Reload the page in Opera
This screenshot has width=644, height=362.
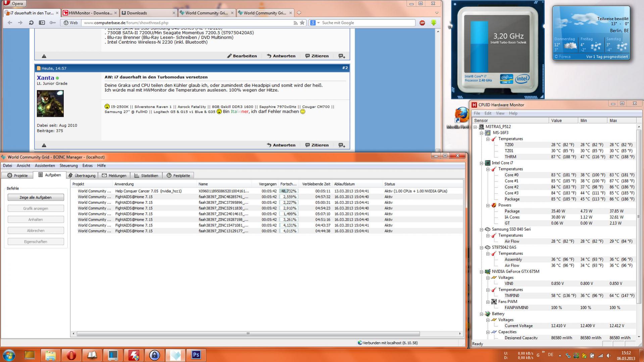(x=31, y=23)
